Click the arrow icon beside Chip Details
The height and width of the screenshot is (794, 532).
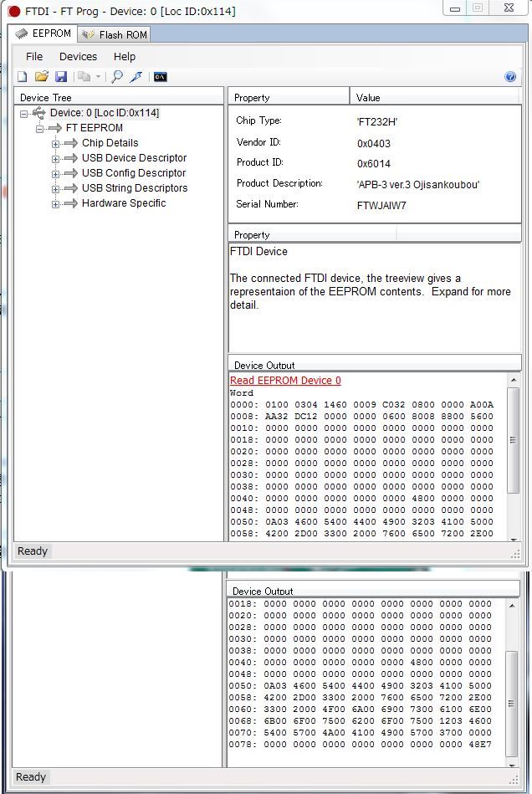(71, 143)
